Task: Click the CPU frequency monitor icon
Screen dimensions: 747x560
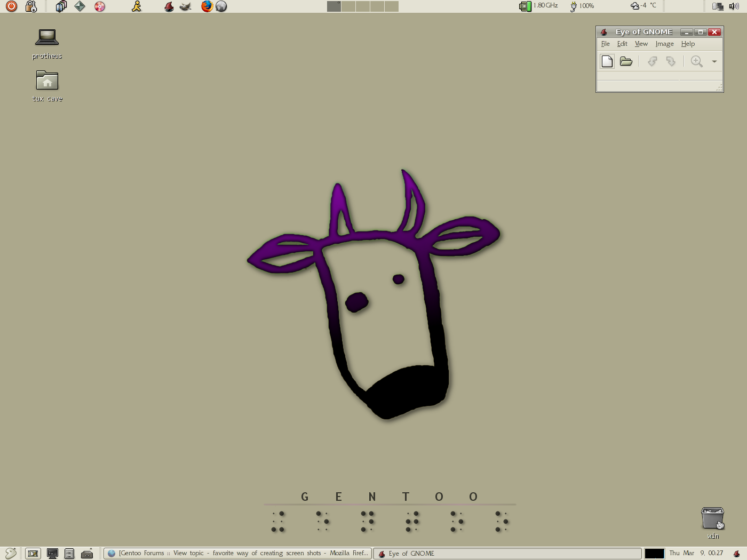Action: (525, 6)
